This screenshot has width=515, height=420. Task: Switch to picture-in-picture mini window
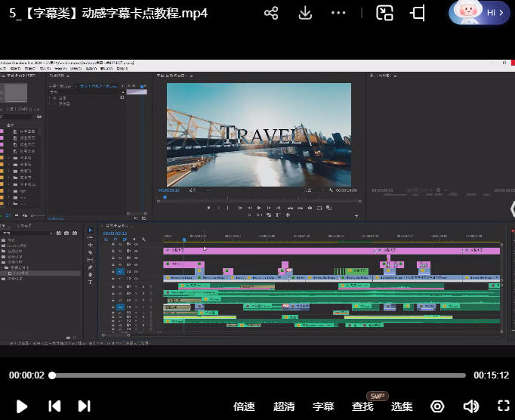[x=385, y=14]
